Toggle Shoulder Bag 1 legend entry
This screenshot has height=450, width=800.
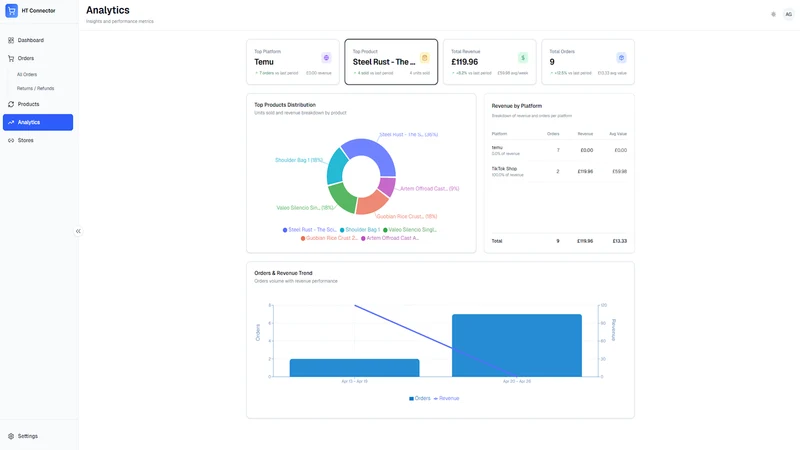(360, 230)
